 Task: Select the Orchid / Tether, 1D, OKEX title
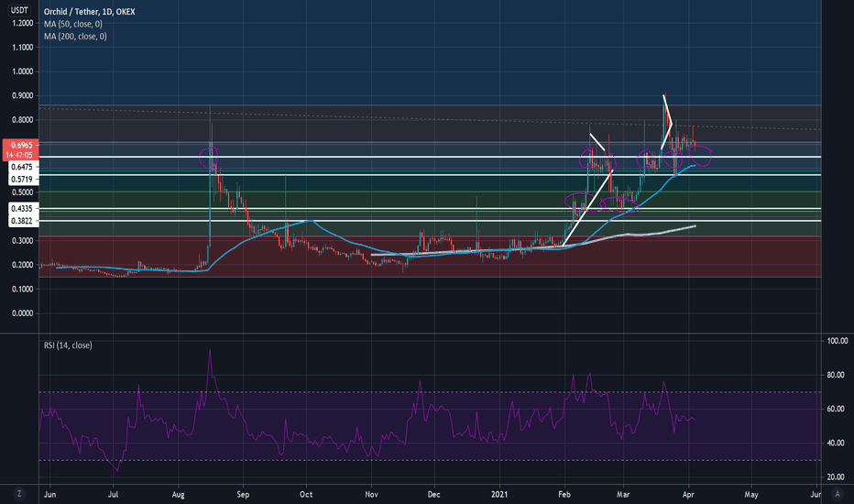click(89, 11)
